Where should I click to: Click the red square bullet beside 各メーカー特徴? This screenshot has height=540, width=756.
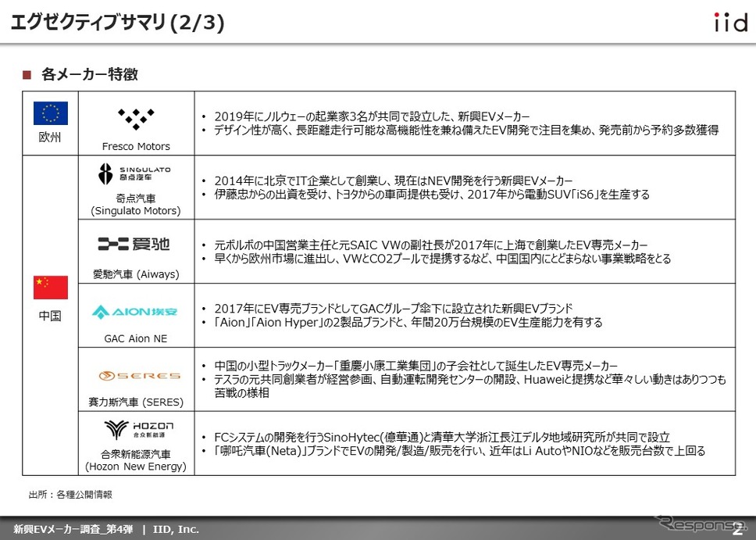(27, 75)
